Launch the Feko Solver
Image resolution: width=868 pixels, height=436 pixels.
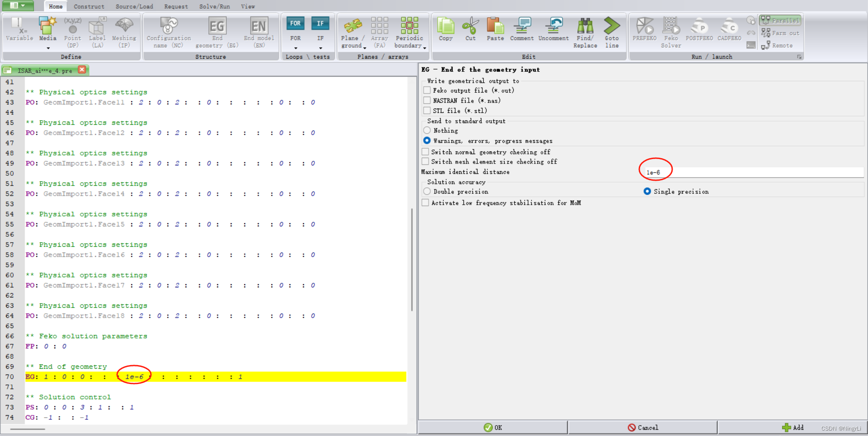tap(671, 32)
